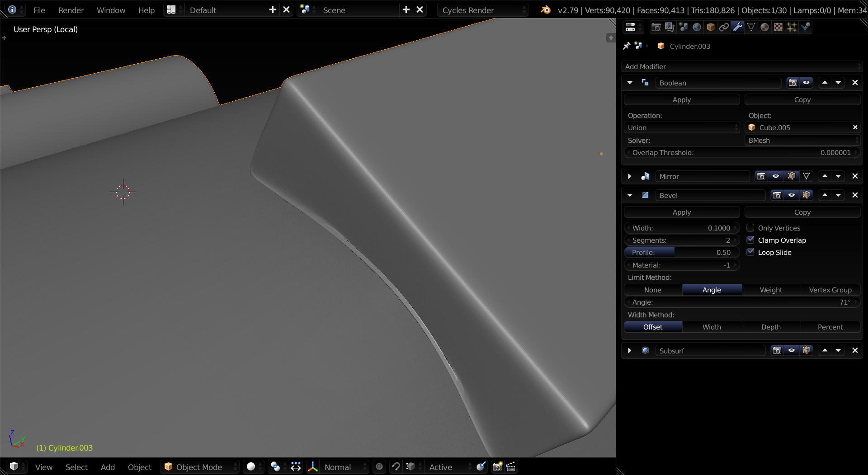Click the Bevel Profile slider

682,253
